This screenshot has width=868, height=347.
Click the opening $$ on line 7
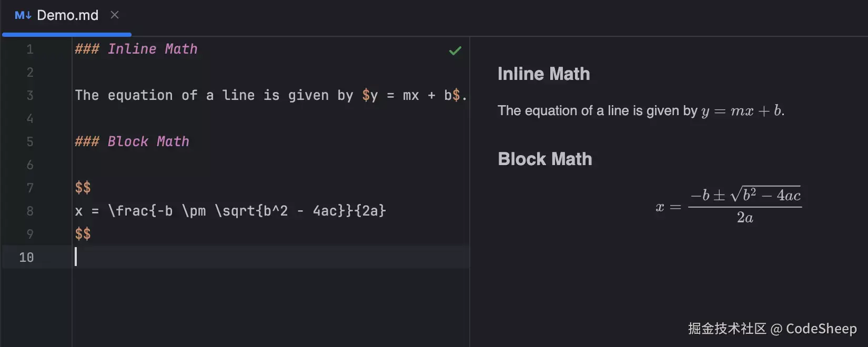tap(83, 188)
